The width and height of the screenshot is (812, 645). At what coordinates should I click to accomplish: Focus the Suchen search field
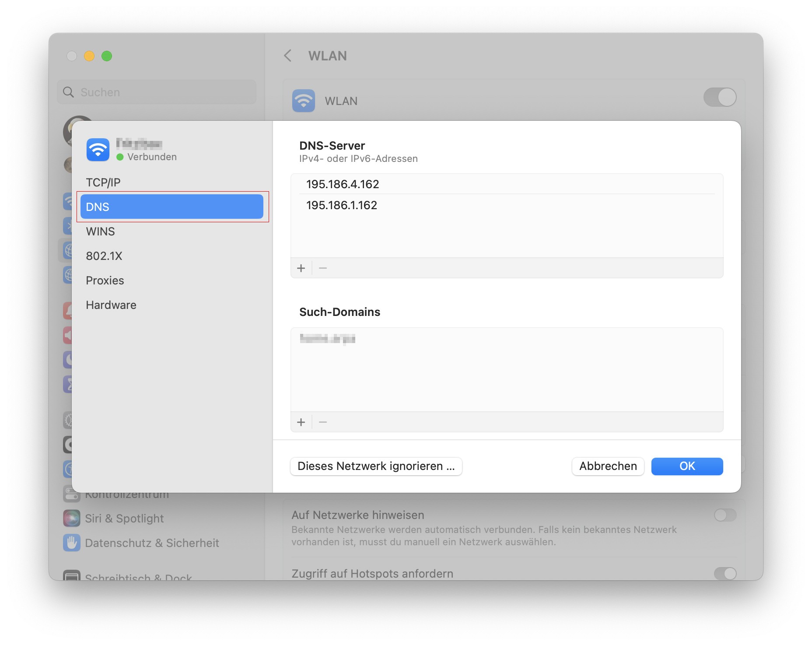pos(157,92)
